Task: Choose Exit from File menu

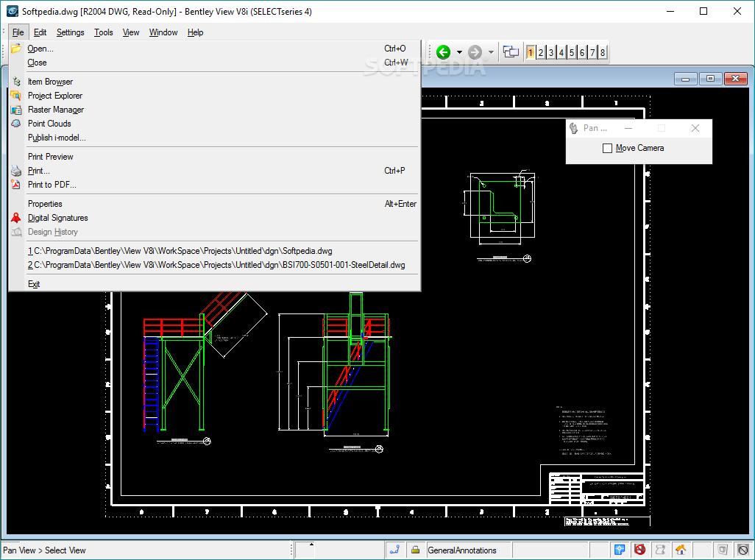Action: 215,284
